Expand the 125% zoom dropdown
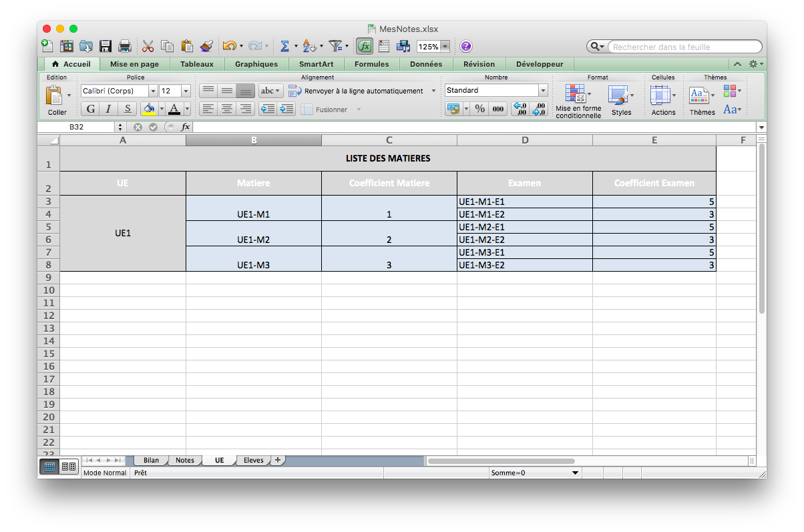Screen dimensions: 804x532 [x=445, y=47]
